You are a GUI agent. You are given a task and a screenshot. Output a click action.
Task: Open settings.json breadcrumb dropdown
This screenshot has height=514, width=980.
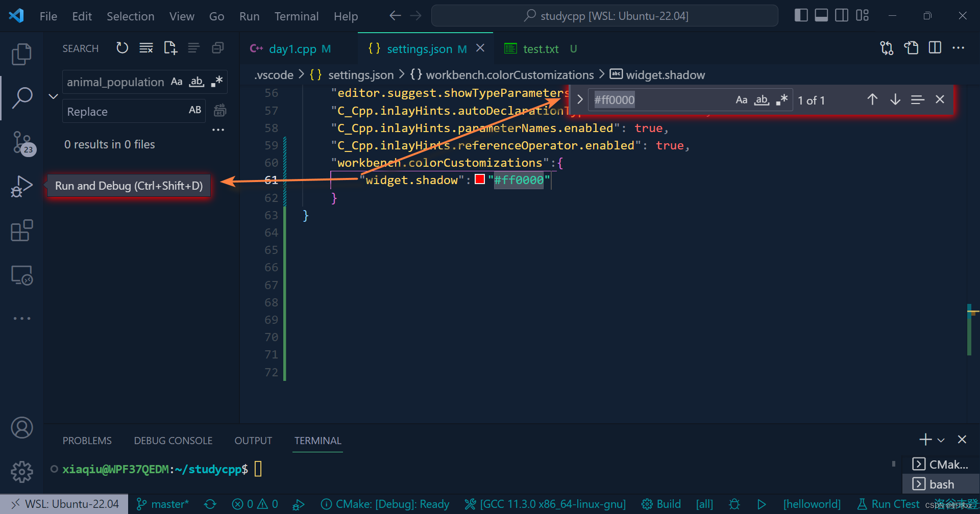point(351,75)
